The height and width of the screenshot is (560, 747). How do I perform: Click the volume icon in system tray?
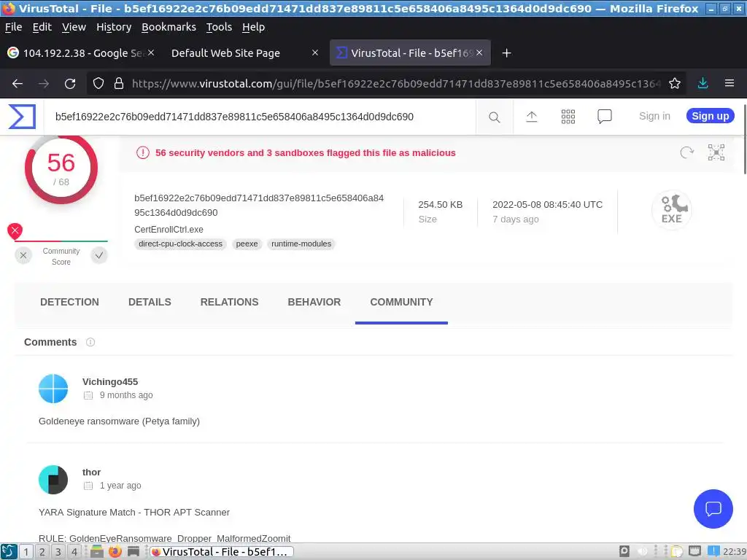pyautogui.click(x=643, y=551)
